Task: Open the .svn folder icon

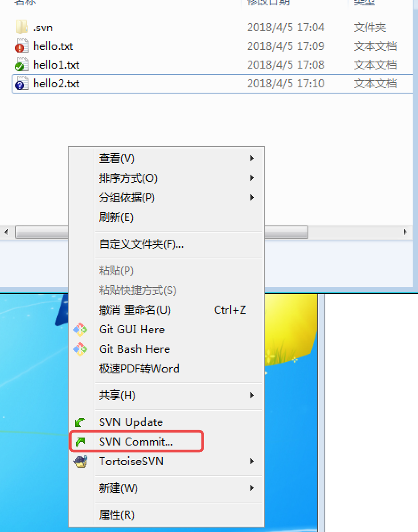Action: tap(22, 27)
